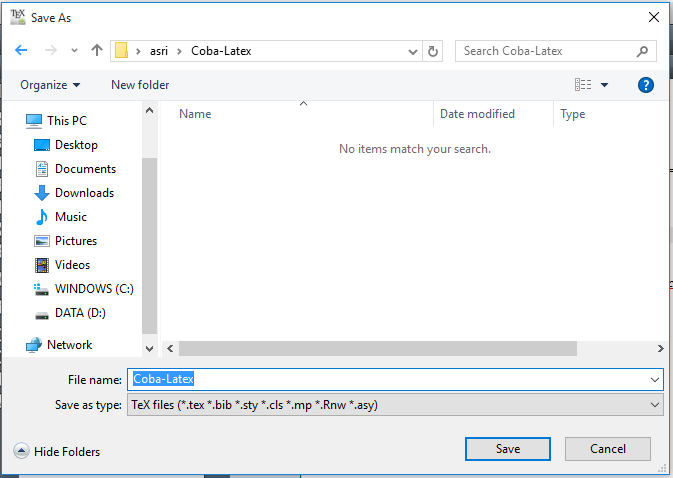
Task: Click the Save button
Action: 508,449
